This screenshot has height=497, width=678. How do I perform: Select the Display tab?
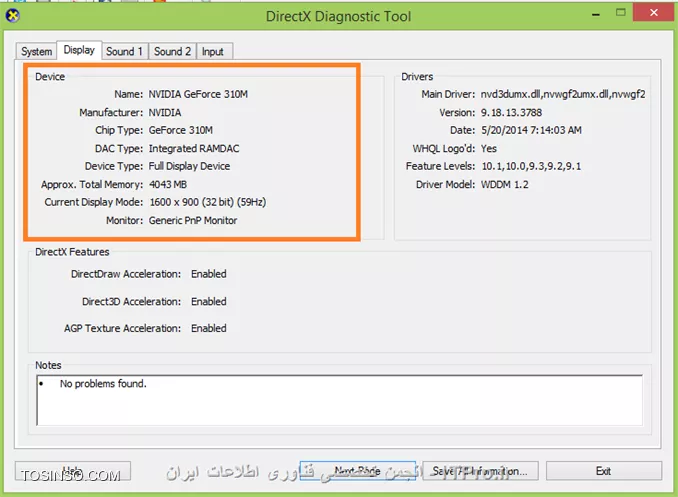(79, 50)
